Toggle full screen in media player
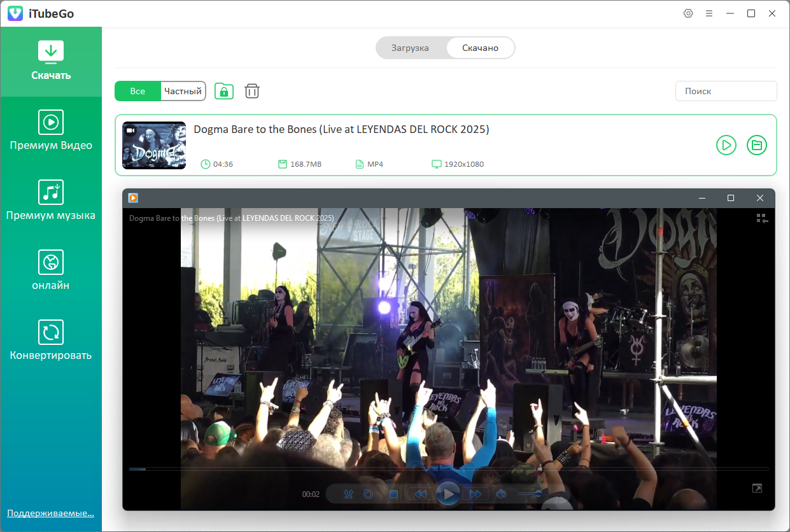 757,489
